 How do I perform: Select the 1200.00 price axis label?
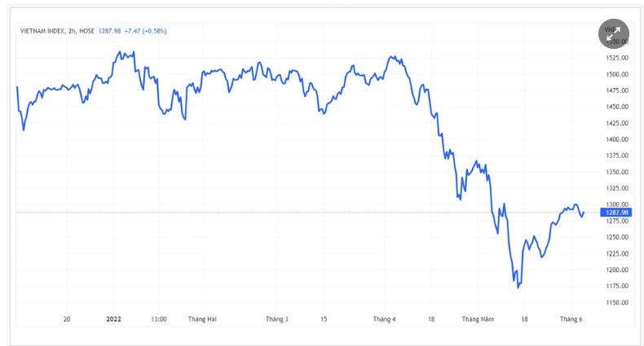(616, 269)
